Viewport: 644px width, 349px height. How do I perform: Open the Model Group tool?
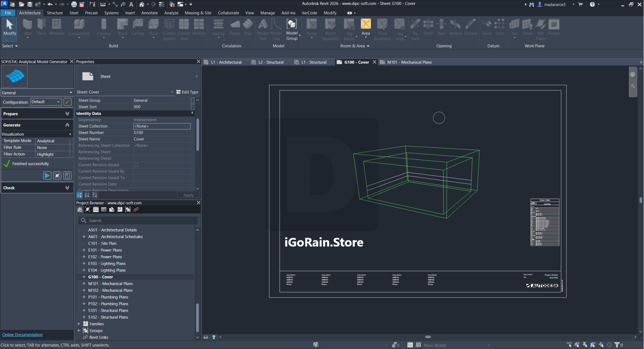coord(292,30)
